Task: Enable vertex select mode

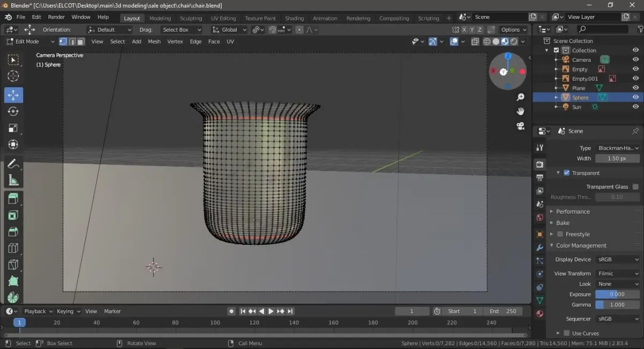Action: (63, 41)
